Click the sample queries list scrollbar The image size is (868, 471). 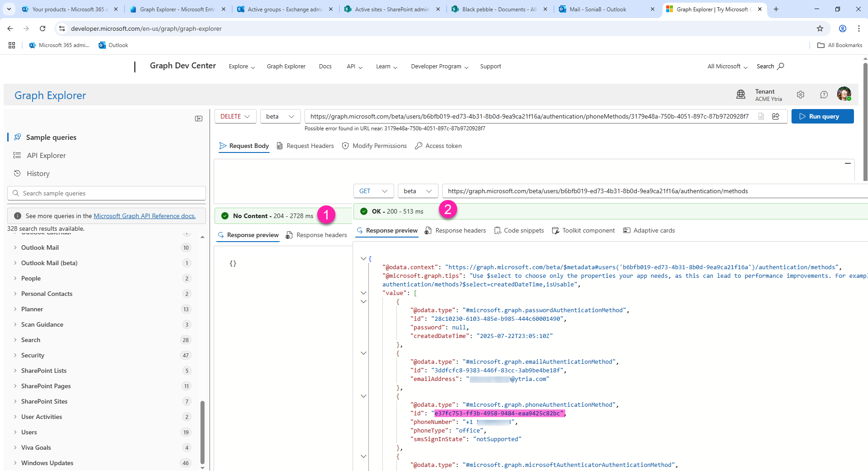tap(202, 432)
